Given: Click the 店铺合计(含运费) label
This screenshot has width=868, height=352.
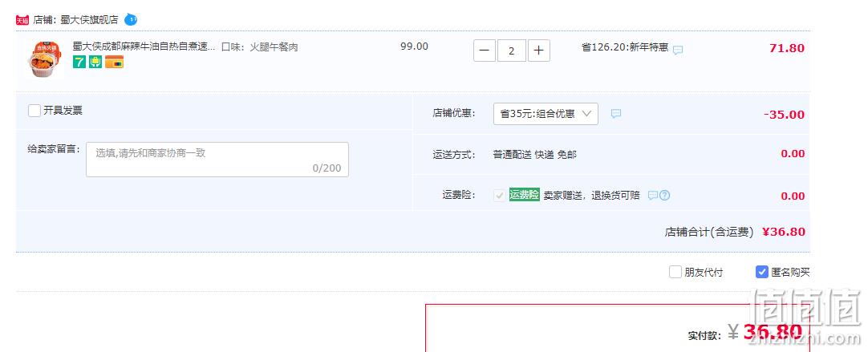Looking at the screenshot, I should (709, 232).
